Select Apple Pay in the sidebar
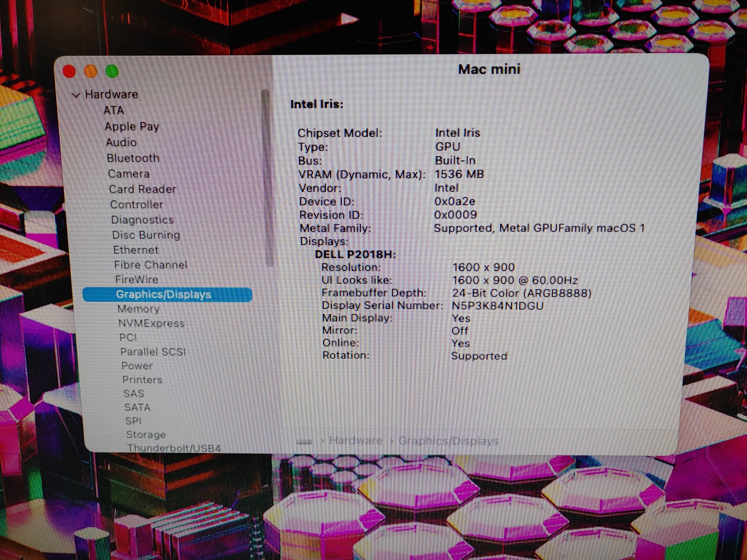Image resolution: width=747 pixels, height=560 pixels. [132, 127]
